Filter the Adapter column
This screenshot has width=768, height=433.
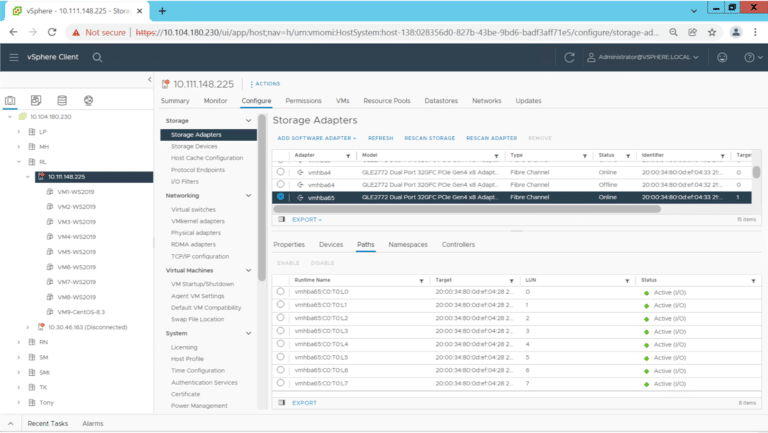(x=348, y=156)
